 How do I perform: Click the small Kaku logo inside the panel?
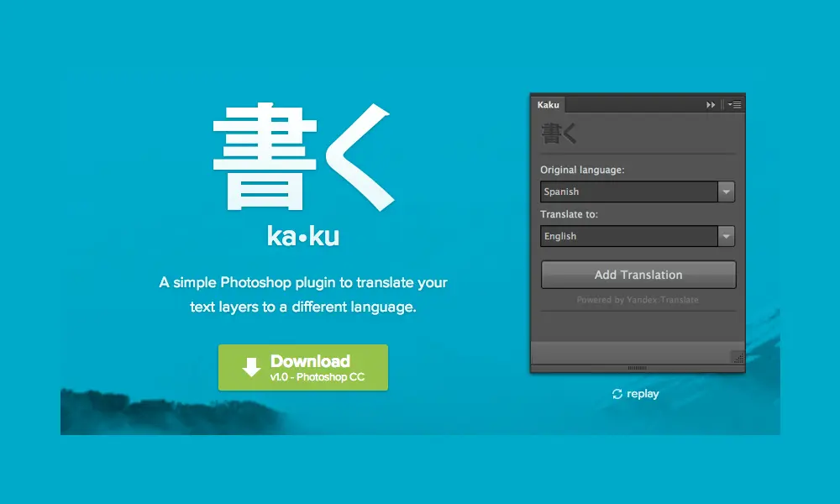(559, 134)
